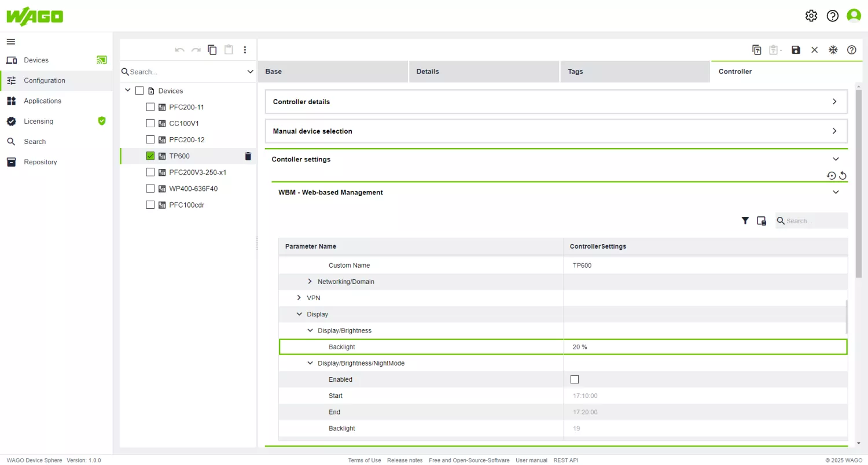Expand Networking/Domain row
The image size is (868, 465).
310,282
